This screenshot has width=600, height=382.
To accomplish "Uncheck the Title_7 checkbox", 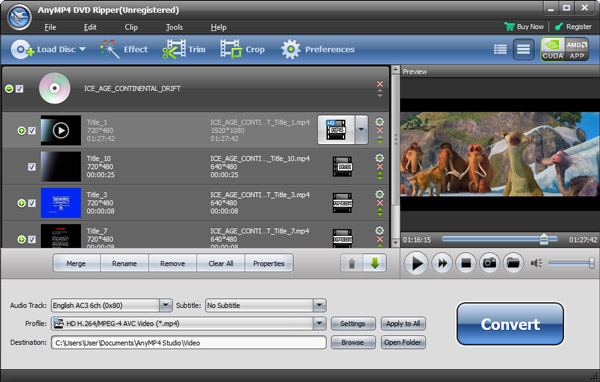I will point(32,240).
